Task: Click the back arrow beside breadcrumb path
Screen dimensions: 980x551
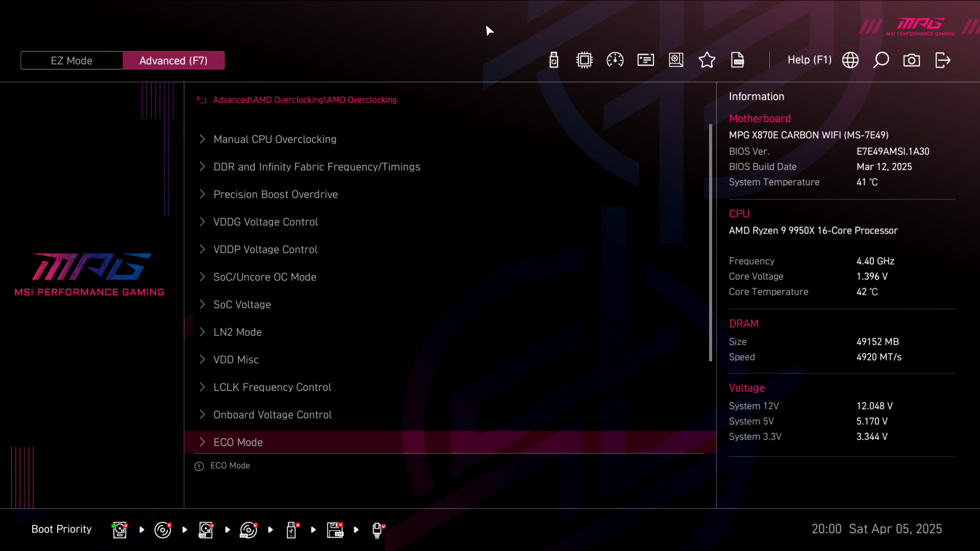Action: [x=202, y=100]
